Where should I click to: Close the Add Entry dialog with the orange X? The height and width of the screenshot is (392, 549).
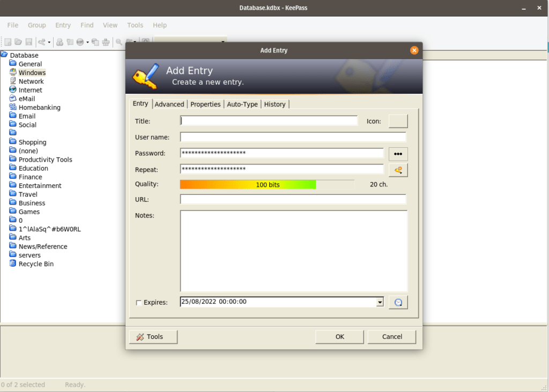(x=414, y=50)
